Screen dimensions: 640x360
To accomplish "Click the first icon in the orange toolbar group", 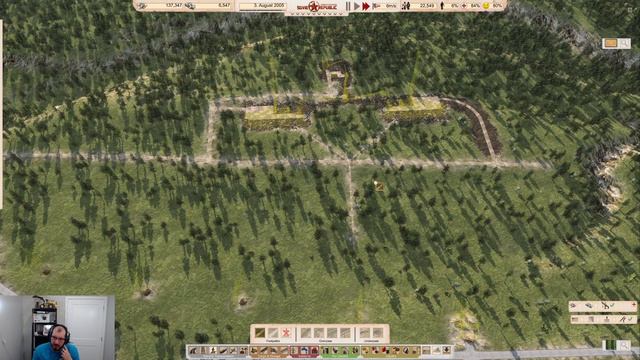I will [x=254, y=350].
